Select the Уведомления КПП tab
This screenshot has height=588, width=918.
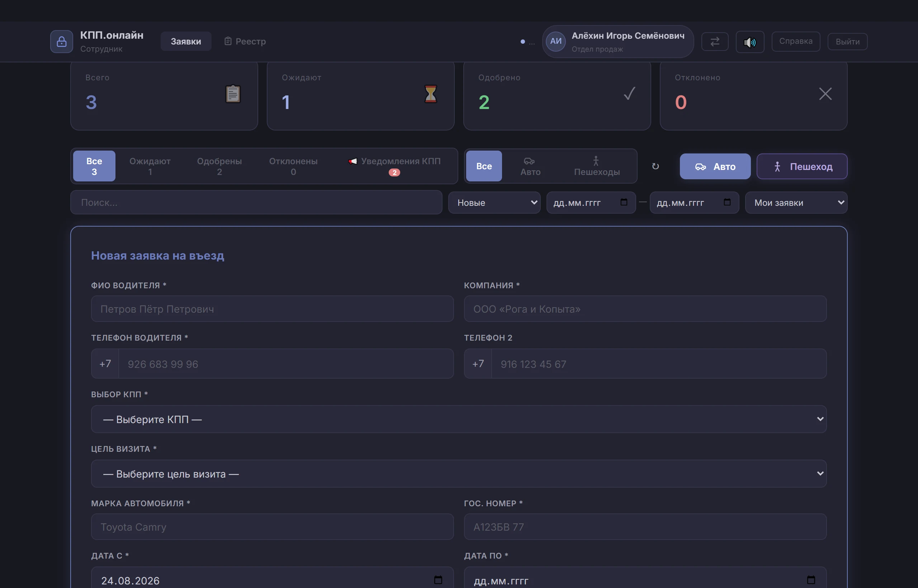(394, 166)
